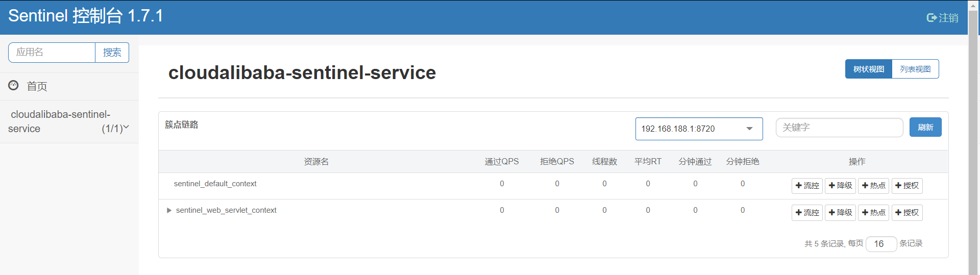Click the 首页 dashboard icon
Image resolution: width=980 pixels, height=275 pixels.
point(14,85)
